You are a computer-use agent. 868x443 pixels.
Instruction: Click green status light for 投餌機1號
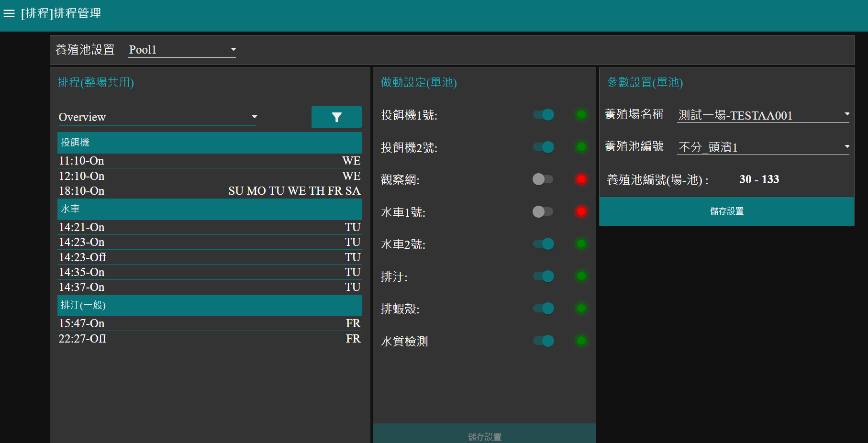(581, 115)
